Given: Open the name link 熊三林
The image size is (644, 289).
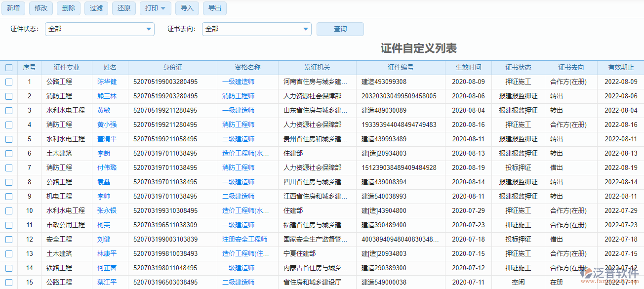Looking at the screenshot, I should pos(107,96).
